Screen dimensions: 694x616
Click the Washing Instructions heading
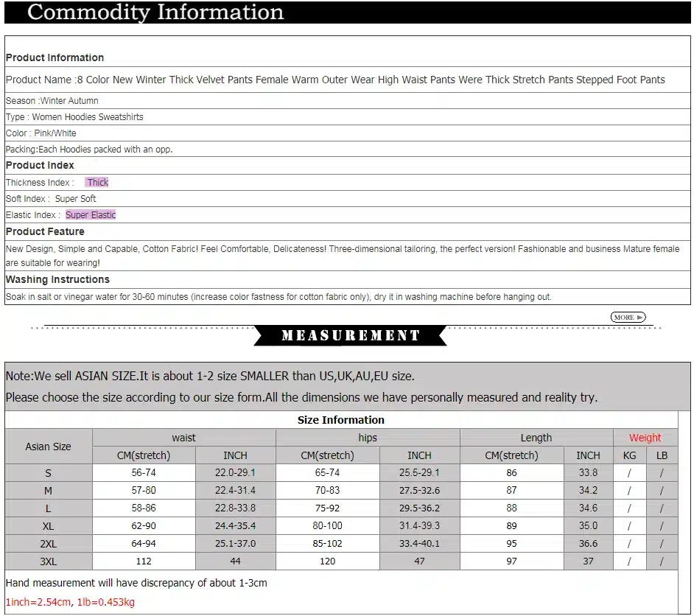(57, 279)
